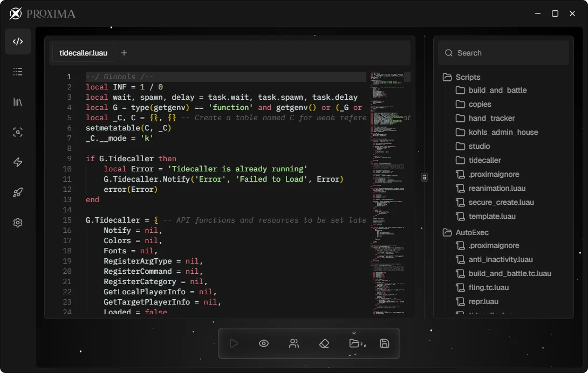This screenshot has height=373, width=588.
Task: Execute the script with the play button
Action: [x=234, y=343]
